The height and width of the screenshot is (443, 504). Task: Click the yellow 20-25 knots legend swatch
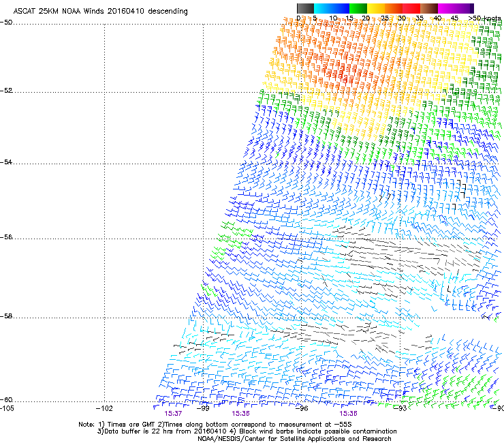point(376,8)
